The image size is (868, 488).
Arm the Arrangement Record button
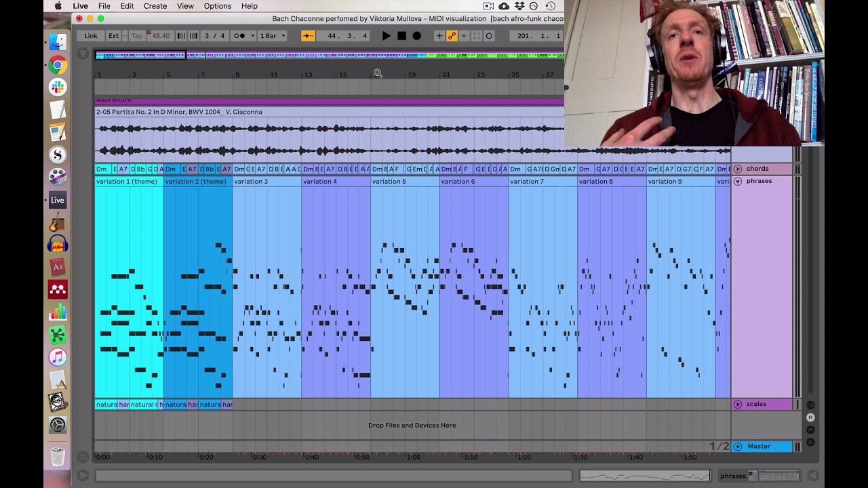pyautogui.click(x=416, y=36)
